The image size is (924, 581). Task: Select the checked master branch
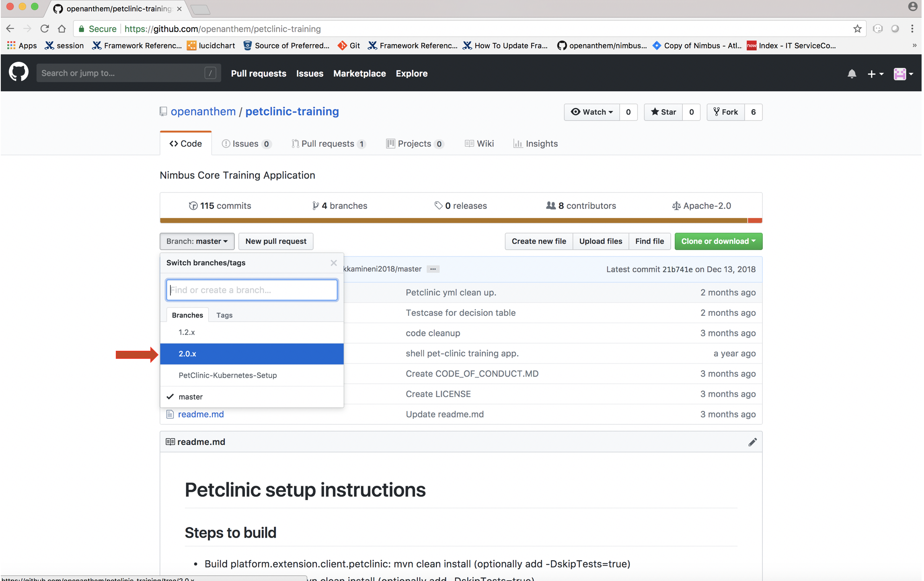191,397
